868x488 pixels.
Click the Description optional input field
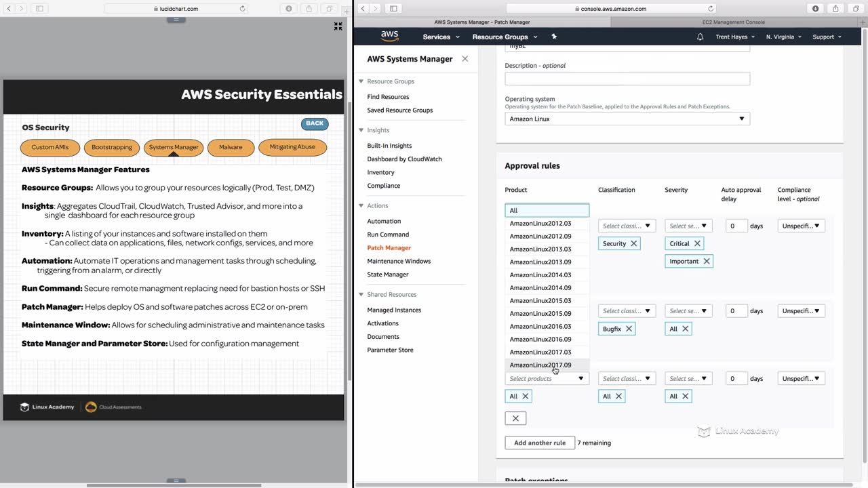(x=627, y=79)
